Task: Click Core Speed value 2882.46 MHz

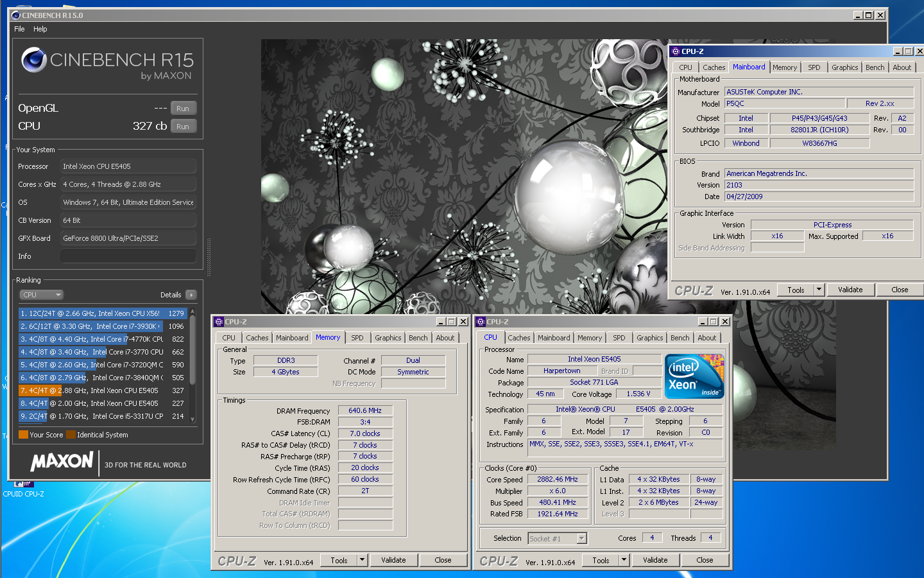Action: [x=558, y=480]
